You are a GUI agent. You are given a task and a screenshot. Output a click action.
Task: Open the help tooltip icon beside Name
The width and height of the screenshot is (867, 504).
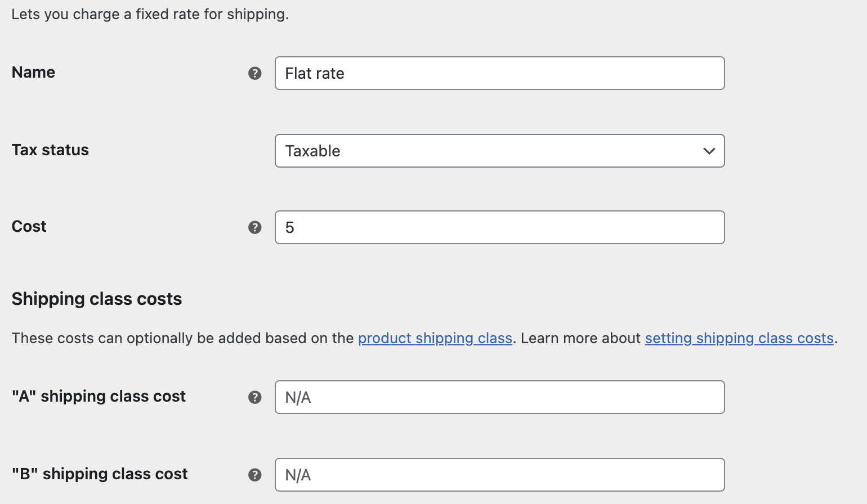[255, 73]
